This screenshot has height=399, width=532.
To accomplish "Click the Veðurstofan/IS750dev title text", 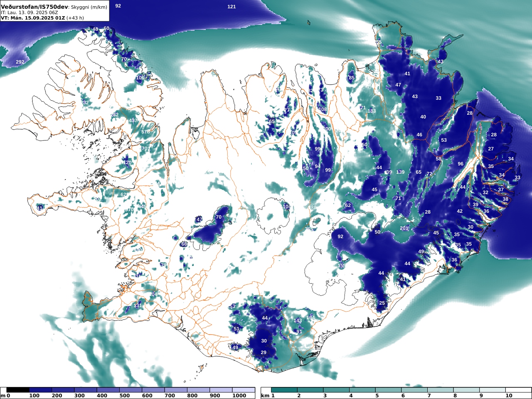I will tap(34, 7).
